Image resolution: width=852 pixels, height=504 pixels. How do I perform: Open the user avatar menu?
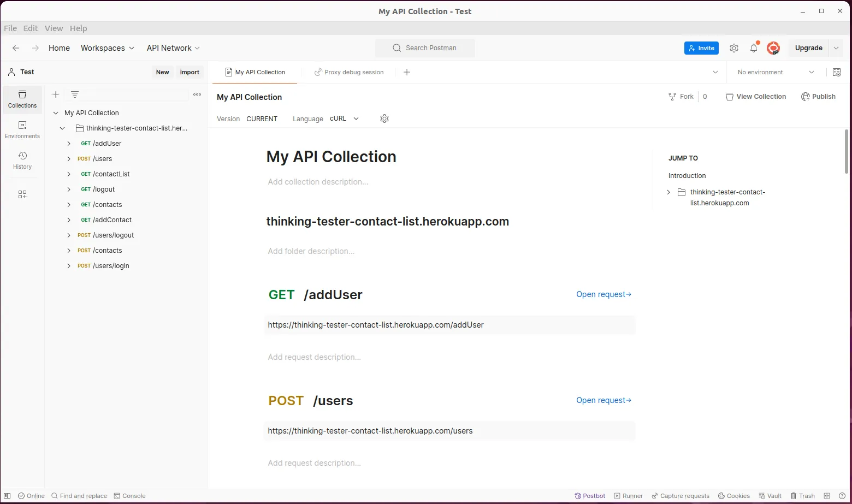773,48
